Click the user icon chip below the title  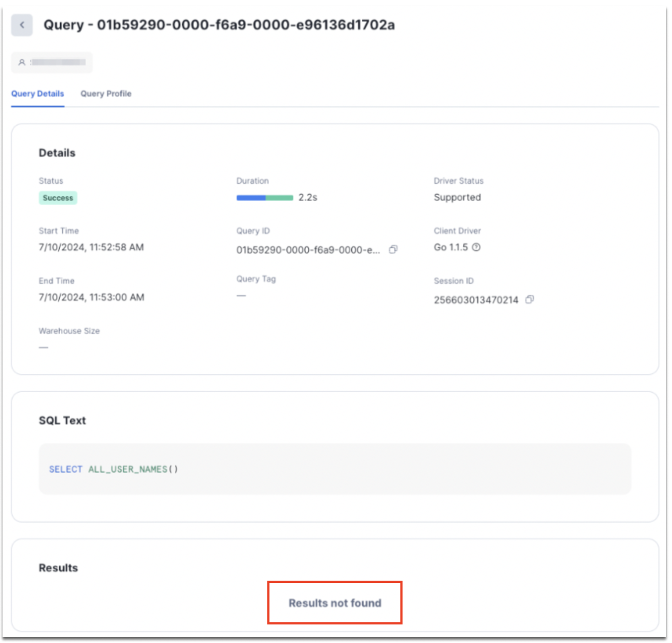point(52,62)
